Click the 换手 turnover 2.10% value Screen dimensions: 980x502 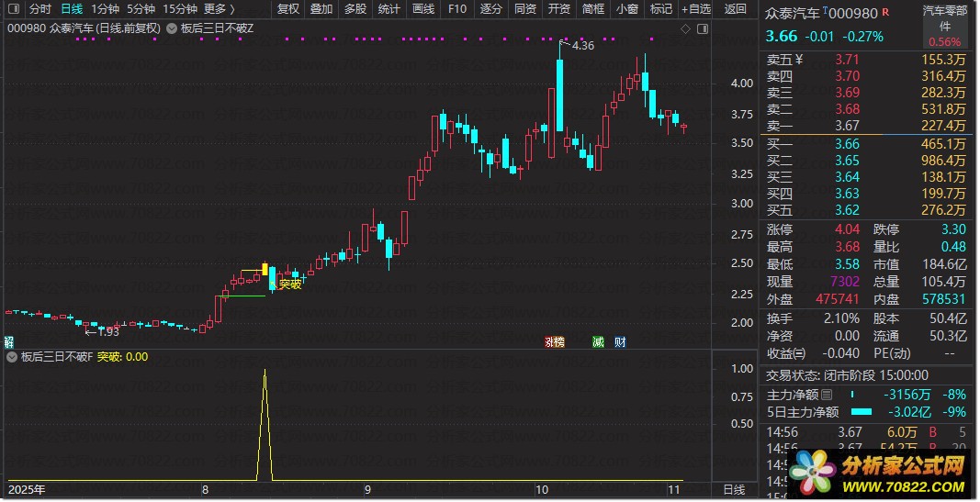[841, 319]
